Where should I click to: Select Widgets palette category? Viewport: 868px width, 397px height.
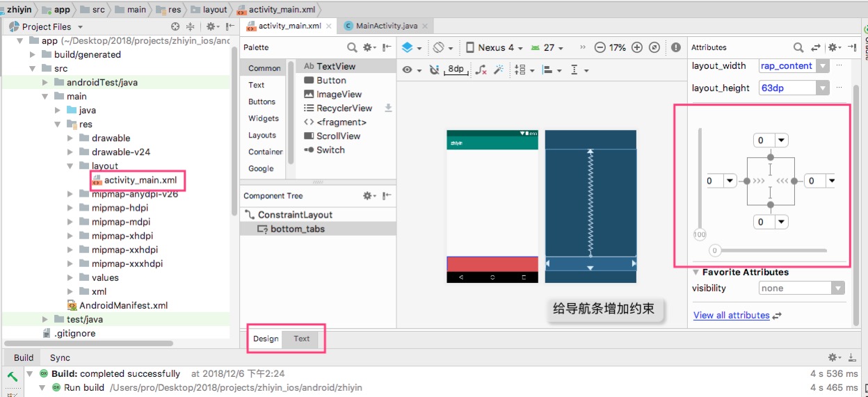coord(264,118)
